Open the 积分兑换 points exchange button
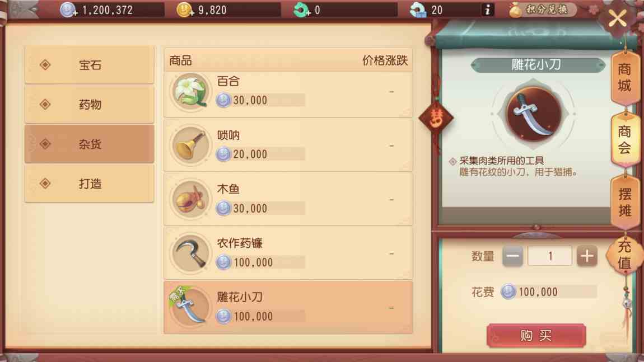644x362 pixels. point(542,10)
